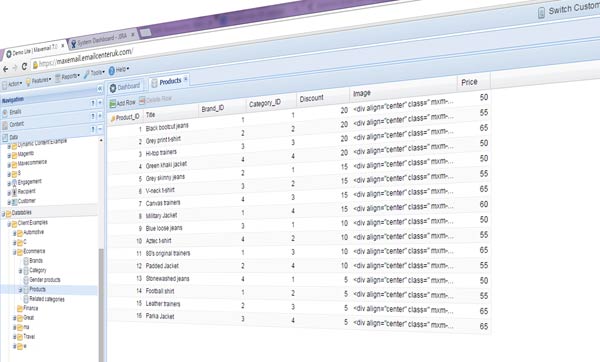The image size is (600, 362).
Task: Click the Delete Row button
Action: pos(155,99)
